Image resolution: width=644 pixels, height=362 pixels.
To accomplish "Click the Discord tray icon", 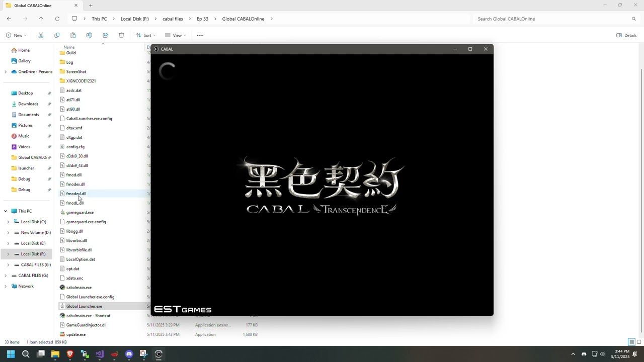I will pyautogui.click(x=584, y=354).
